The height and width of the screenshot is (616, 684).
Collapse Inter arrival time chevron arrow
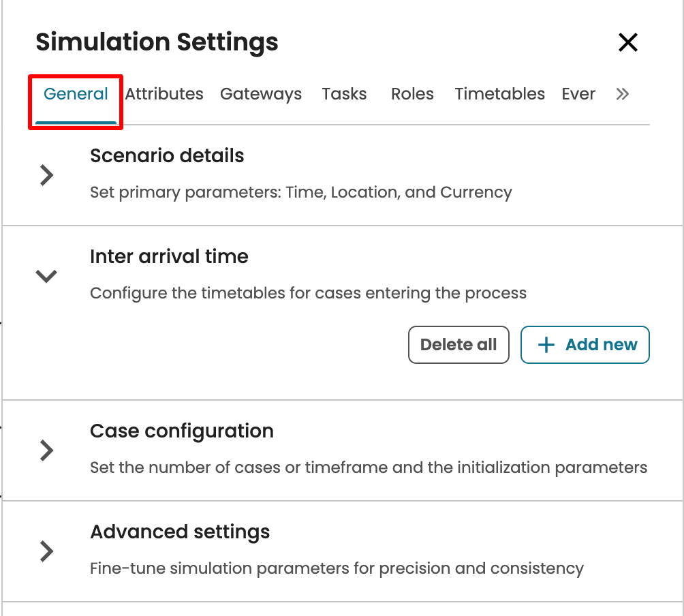46,276
